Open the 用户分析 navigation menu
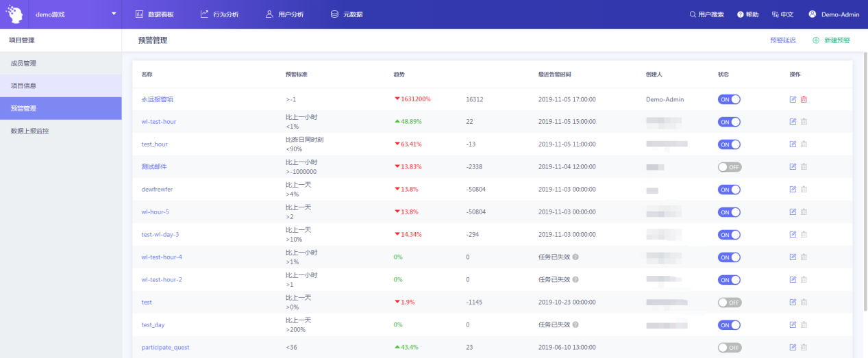 [284, 14]
